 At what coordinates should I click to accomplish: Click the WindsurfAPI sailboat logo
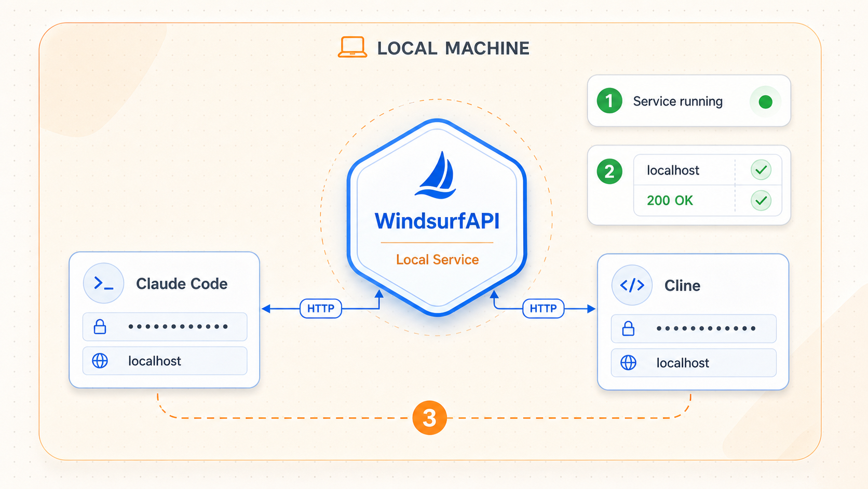436,175
